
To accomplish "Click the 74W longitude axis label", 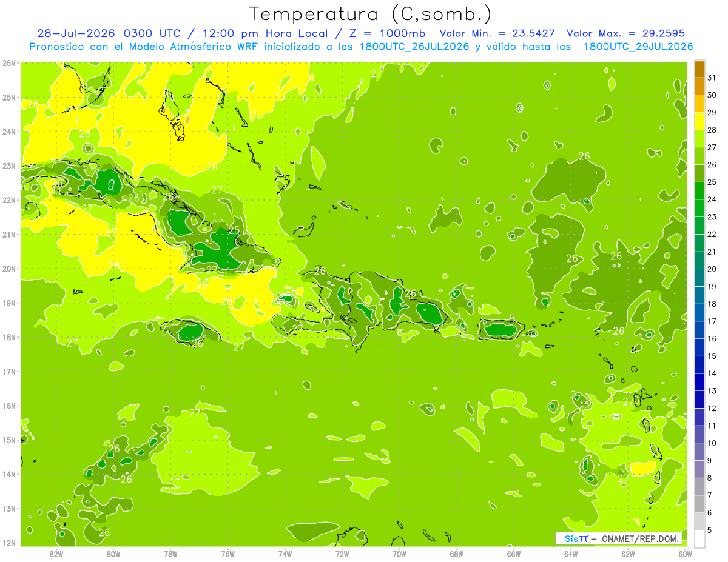I will coord(285,554).
